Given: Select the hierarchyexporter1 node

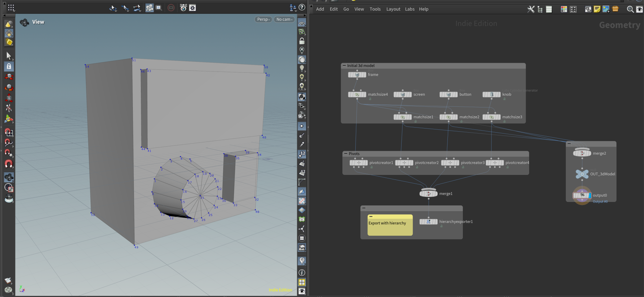Looking at the screenshot, I should (x=428, y=222).
